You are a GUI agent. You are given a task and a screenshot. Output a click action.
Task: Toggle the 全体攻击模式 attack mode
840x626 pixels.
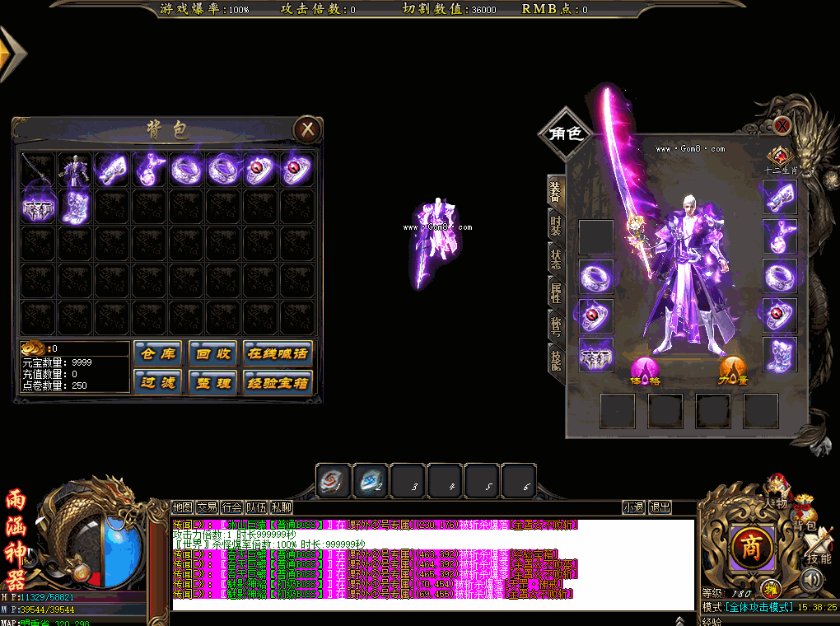coord(759,607)
